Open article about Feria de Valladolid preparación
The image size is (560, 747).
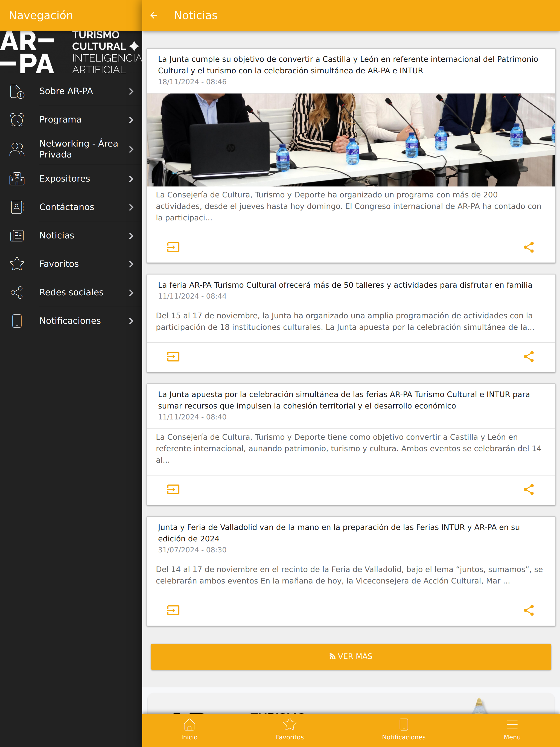(x=173, y=610)
